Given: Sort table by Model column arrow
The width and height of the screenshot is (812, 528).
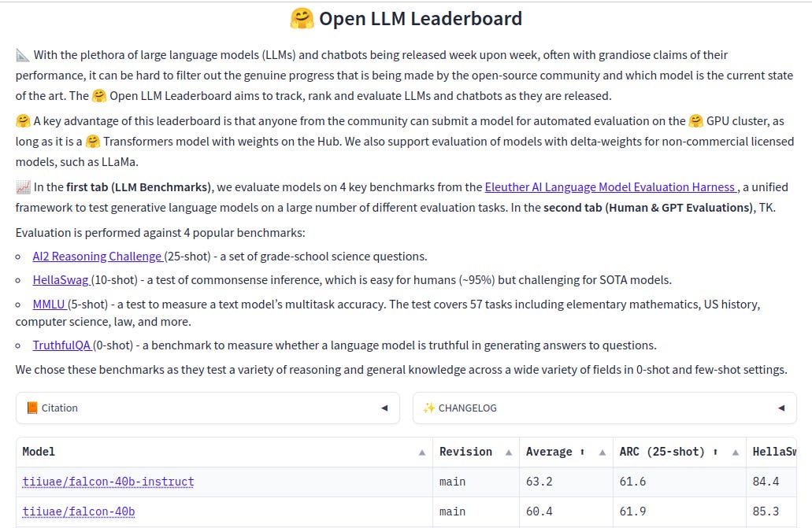Looking at the screenshot, I should [422, 452].
